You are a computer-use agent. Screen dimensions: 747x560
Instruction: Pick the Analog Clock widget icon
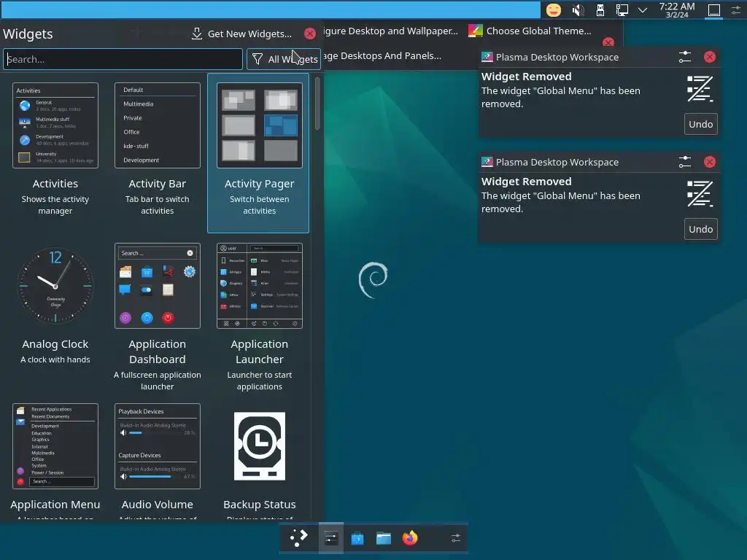pyautogui.click(x=55, y=285)
